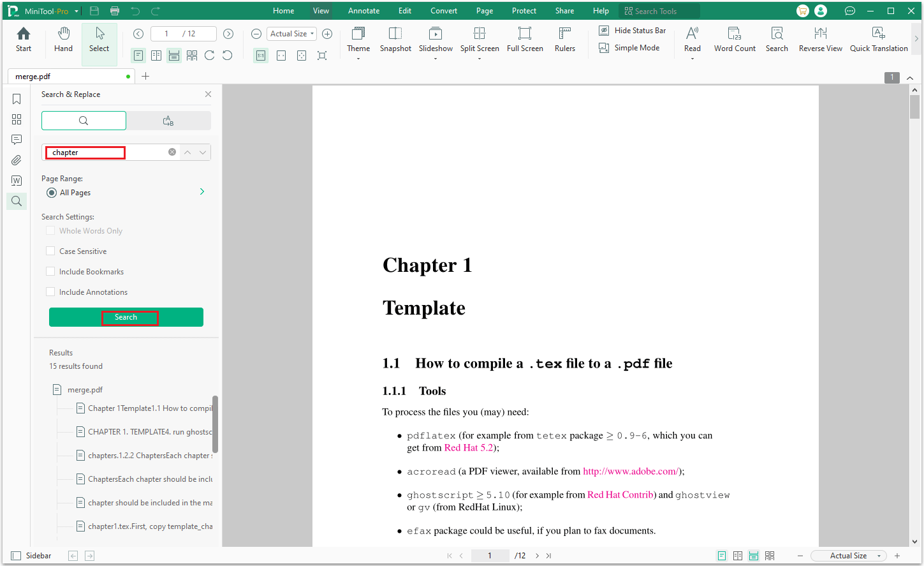The height and width of the screenshot is (566, 924).
Task: Check the Whole Words Only checkbox
Action: [50, 230]
